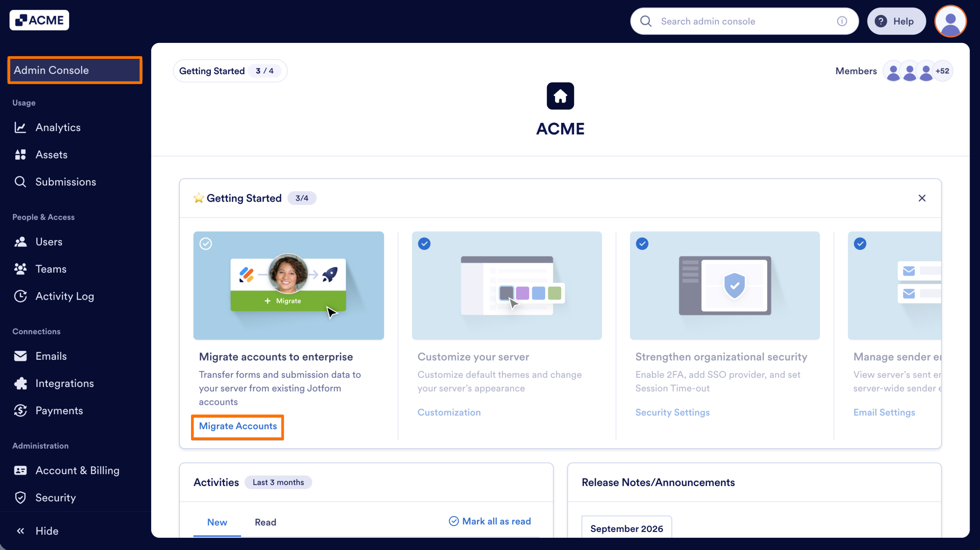Image resolution: width=980 pixels, height=550 pixels.
Task: Toggle the Strengthen organizational security checkmark
Action: 642,244
